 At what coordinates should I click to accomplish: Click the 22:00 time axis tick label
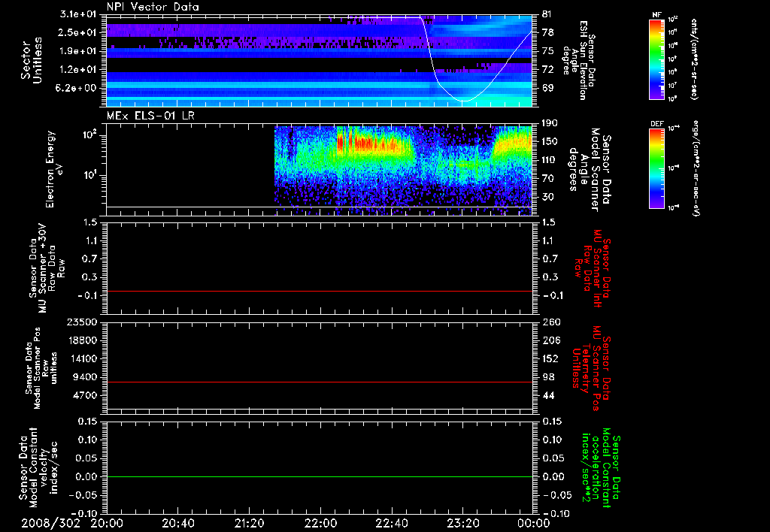tap(320, 523)
